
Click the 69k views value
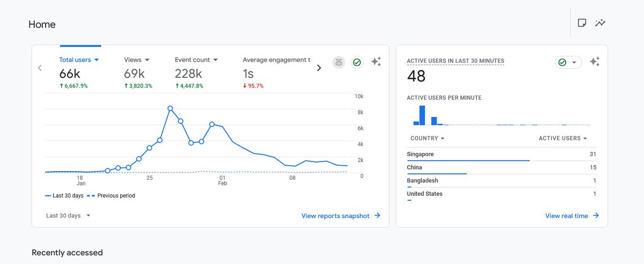click(134, 74)
